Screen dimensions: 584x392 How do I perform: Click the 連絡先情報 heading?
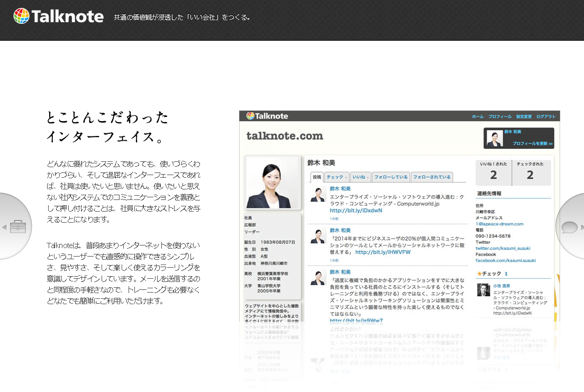tap(489, 194)
